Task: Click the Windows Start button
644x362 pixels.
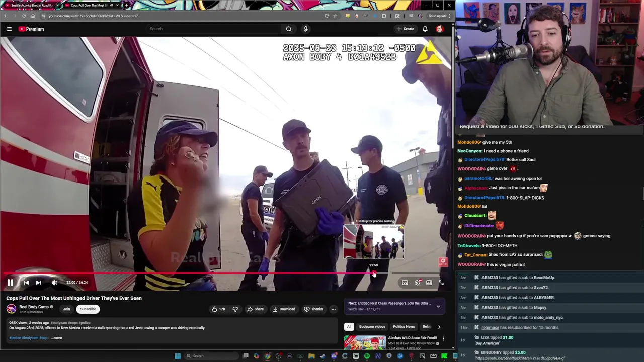Action: point(178,356)
